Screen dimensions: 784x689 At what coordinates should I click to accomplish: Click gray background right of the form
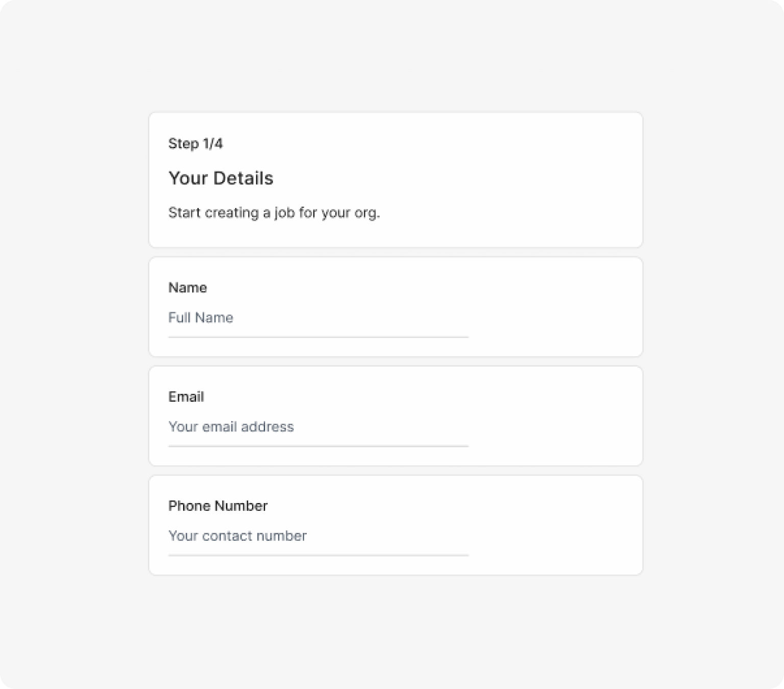(714, 344)
